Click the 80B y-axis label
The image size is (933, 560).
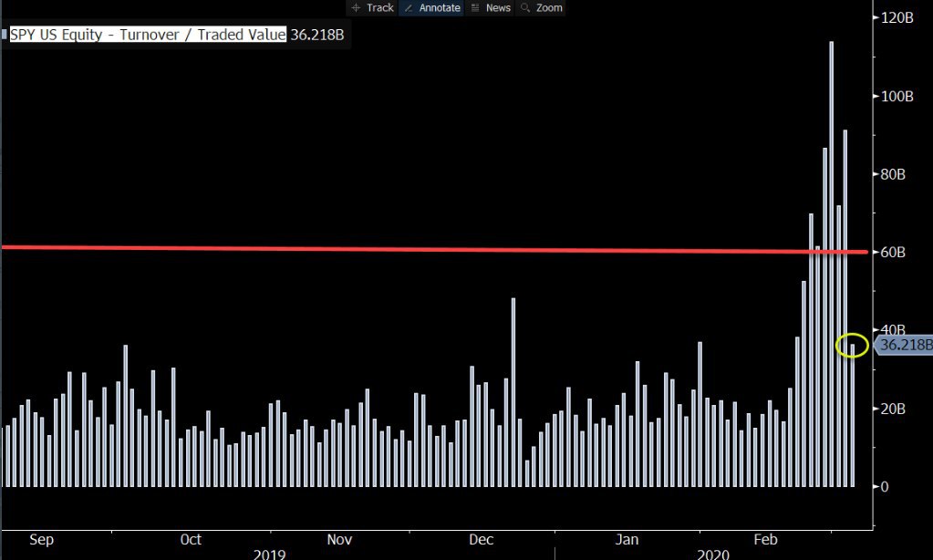coord(893,174)
